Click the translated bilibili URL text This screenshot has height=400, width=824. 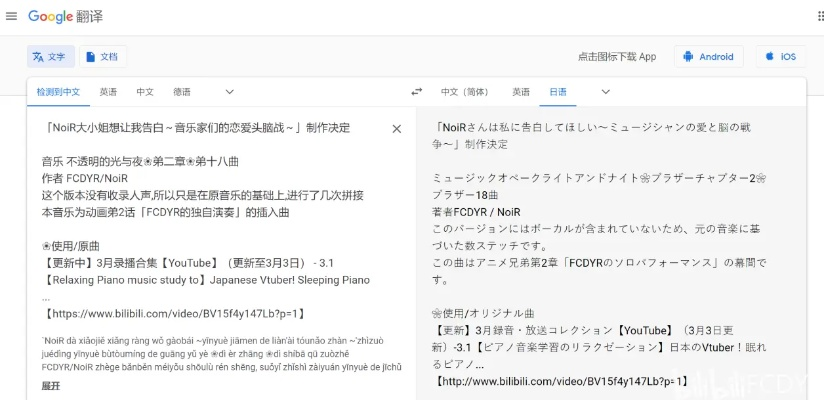point(561,381)
